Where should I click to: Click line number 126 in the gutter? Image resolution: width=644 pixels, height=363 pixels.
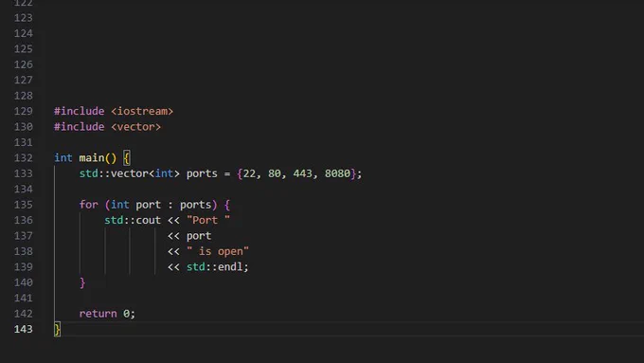click(24, 64)
